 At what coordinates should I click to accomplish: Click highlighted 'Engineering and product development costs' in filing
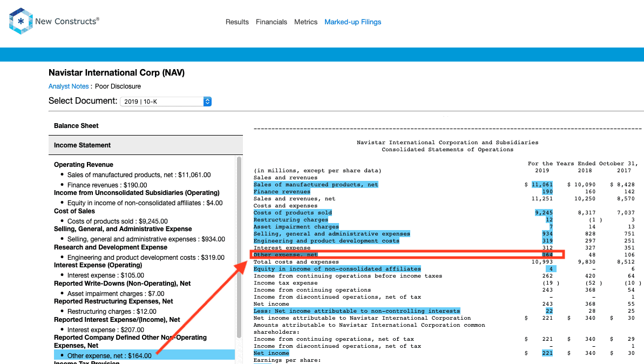pos(327,241)
